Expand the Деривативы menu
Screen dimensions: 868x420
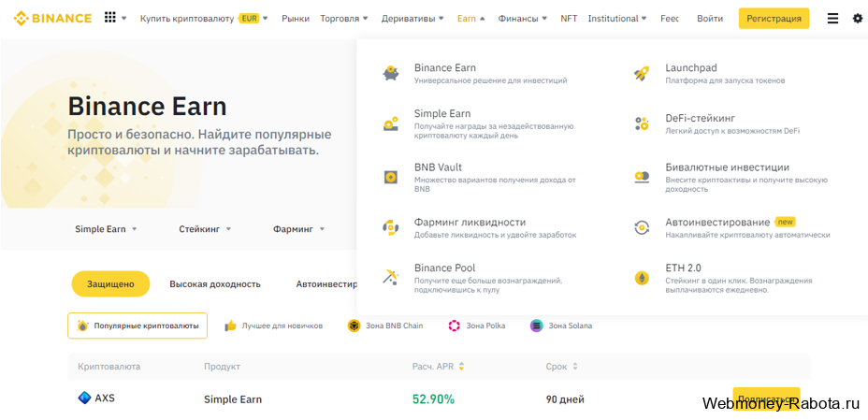[412, 19]
